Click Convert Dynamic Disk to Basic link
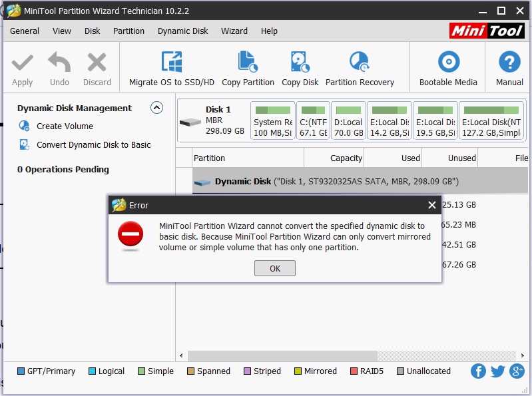 94,145
